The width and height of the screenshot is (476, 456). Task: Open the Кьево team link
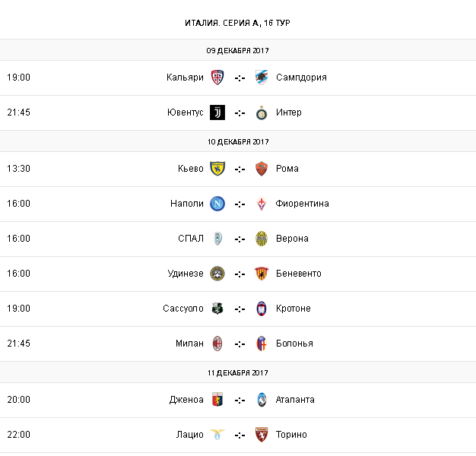point(191,169)
